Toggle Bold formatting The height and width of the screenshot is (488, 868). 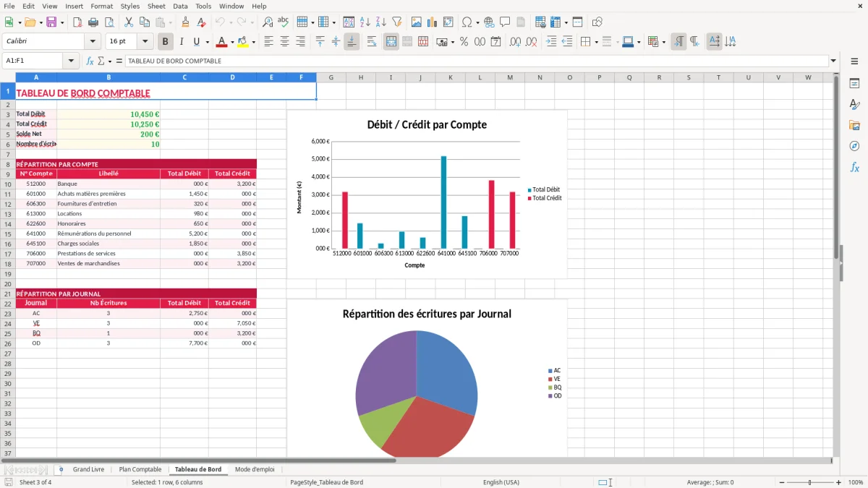(165, 42)
